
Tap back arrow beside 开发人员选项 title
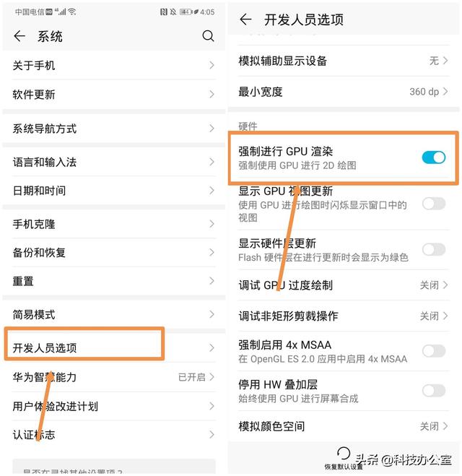click(x=245, y=20)
